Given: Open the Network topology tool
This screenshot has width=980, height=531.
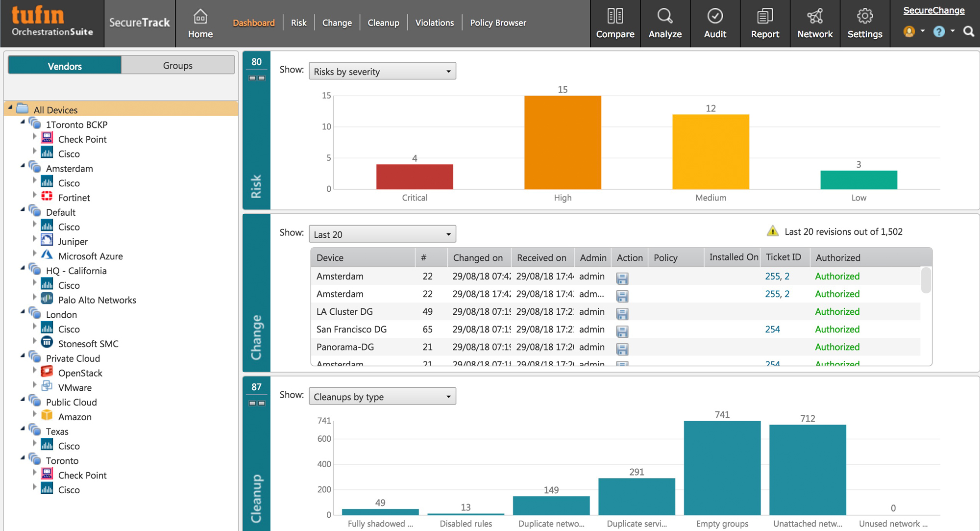Looking at the screenshot, I should coord(815,24).
